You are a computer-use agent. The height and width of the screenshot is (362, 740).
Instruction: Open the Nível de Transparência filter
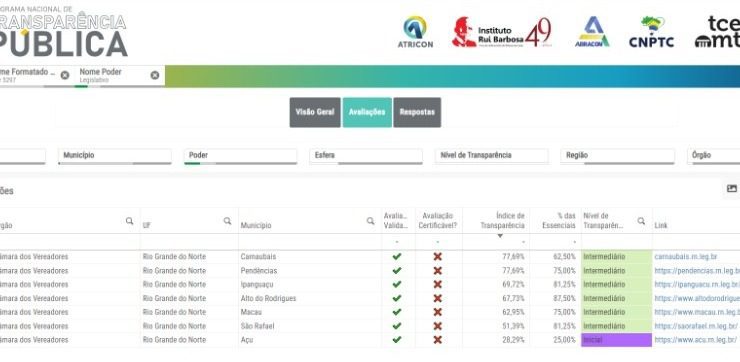click(x=492, y=156)
